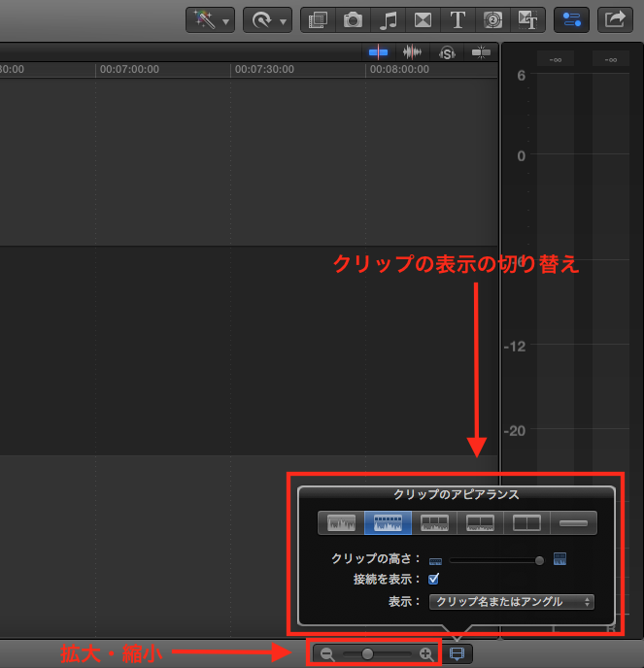Adjust the クリップの高さ slider
This screenshot has width=644, height=668.
click(x=497, y=560)
